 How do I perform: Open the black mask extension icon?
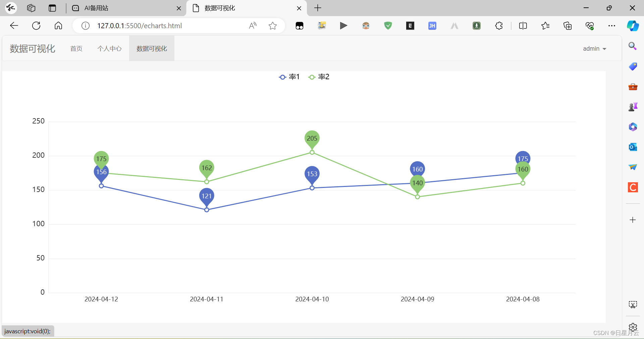pos(300,26)
